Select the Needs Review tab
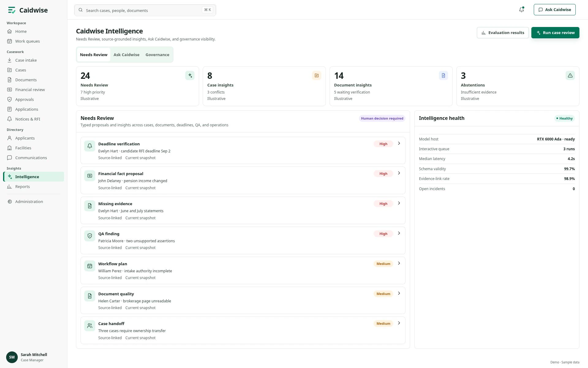Image resolution: width=588 pixels, height=368 pixels. (94, 55)
